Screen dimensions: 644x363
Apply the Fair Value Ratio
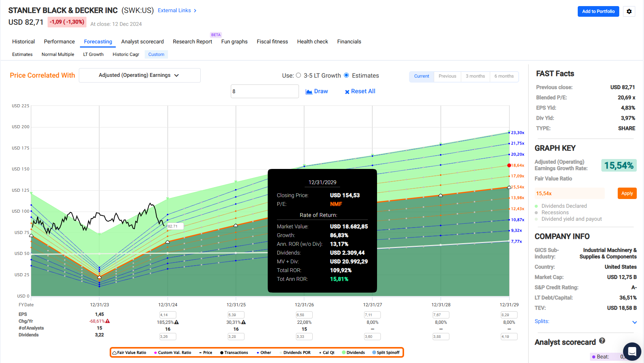click(627, 193)
